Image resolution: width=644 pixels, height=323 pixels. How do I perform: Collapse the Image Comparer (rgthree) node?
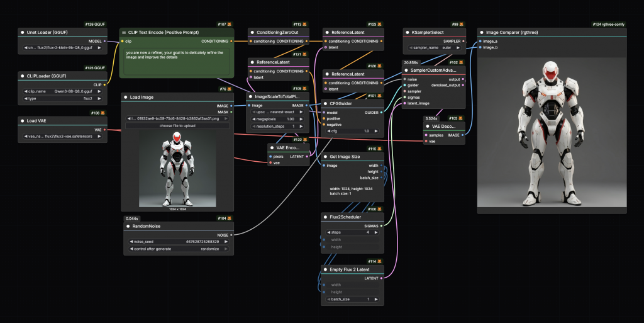coord(483,32)
